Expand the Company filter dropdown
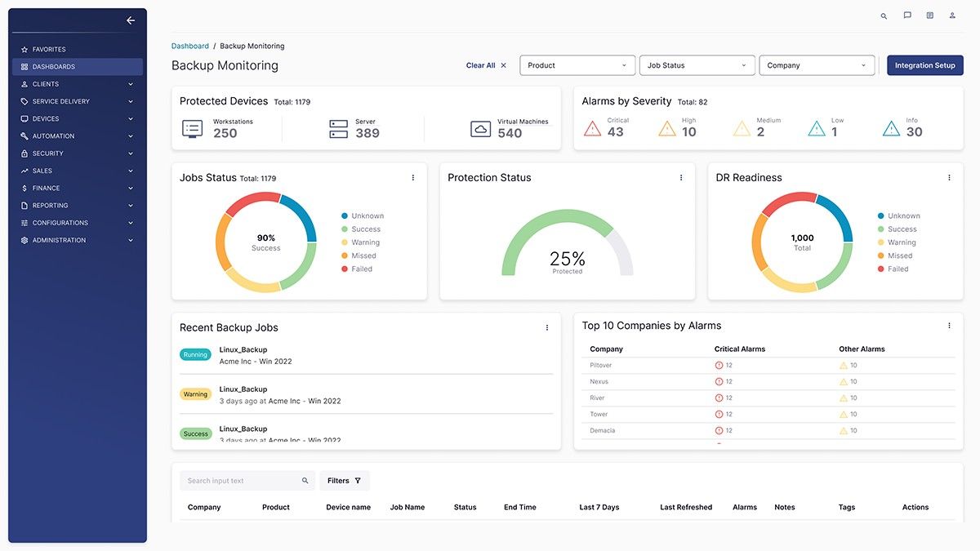Image resolution: width=980 pixels, height=551 pixels. pos(817,64)
